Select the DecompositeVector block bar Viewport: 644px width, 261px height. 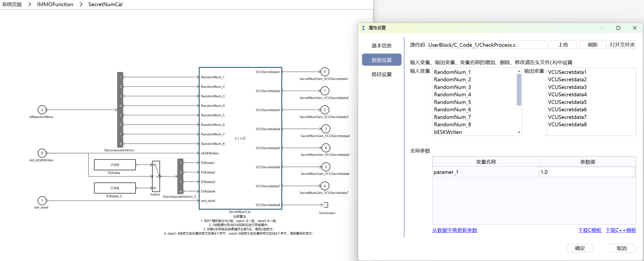120,110
